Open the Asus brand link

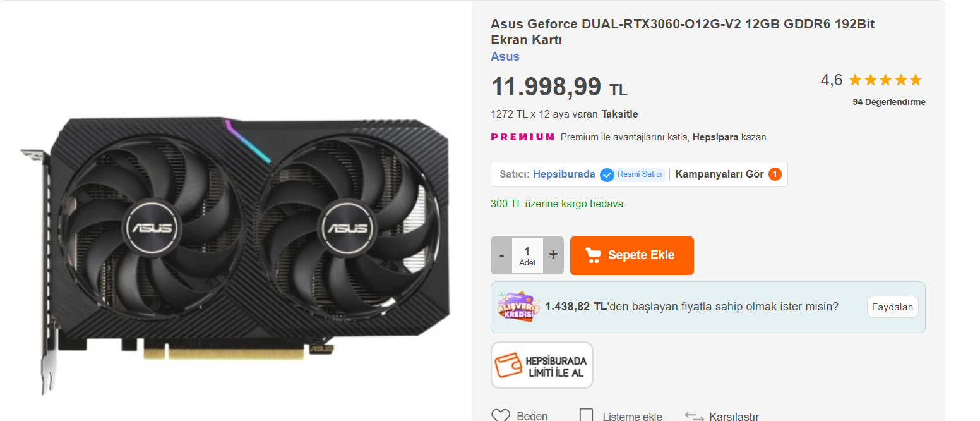pyautogui.click(x=505, y=56)
